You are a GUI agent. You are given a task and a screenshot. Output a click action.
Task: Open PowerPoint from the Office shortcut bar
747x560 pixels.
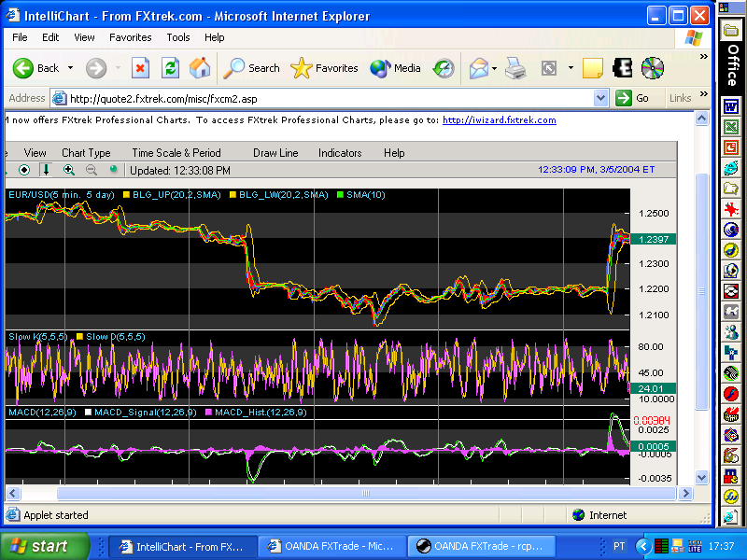(x=731, y=147)
